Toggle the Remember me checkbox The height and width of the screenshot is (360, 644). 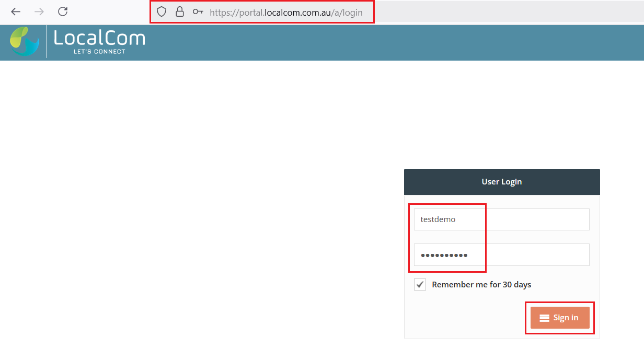420,285
